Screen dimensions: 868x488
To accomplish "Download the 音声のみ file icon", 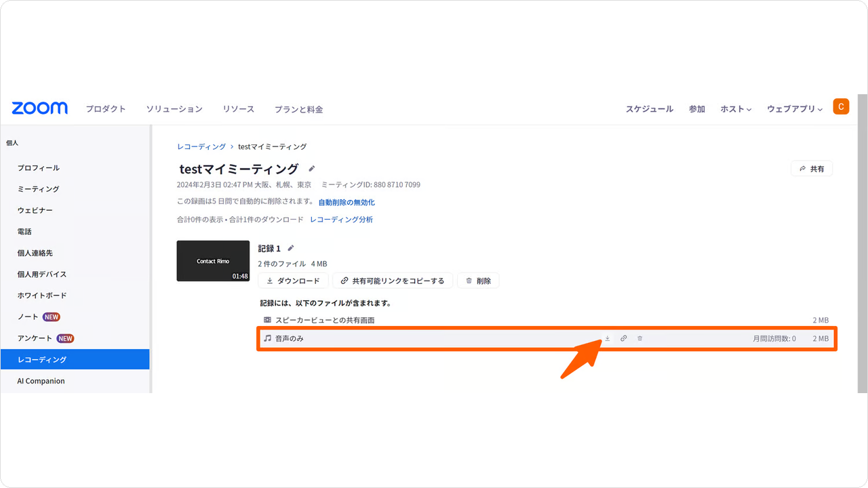I will pyautogui.click(x=608, y=338).
